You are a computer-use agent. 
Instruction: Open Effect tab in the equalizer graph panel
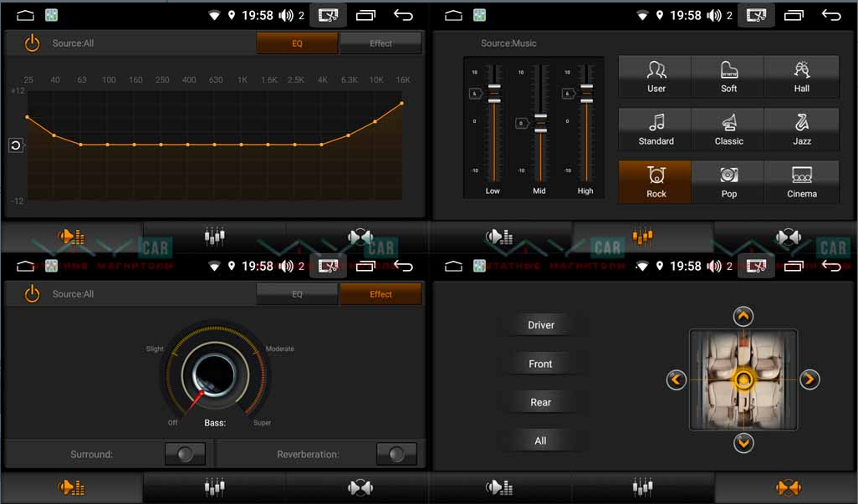(380, 43)
